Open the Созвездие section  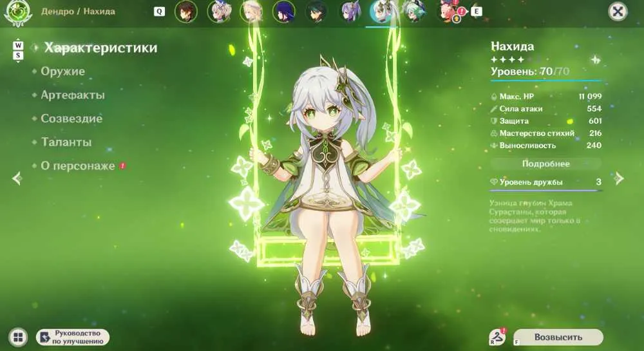coord(71,119)
